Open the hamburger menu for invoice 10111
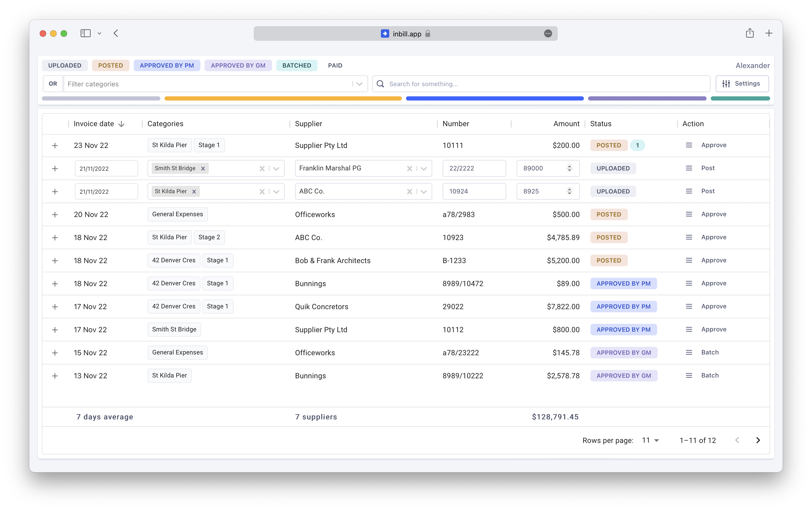Viewport: 812px width, 511px height. (689, 145)
